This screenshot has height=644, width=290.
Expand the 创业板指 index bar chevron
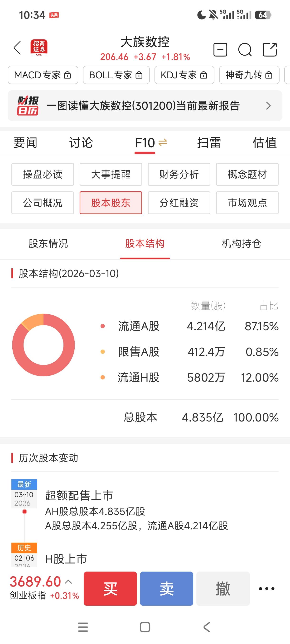coord(68,582)
